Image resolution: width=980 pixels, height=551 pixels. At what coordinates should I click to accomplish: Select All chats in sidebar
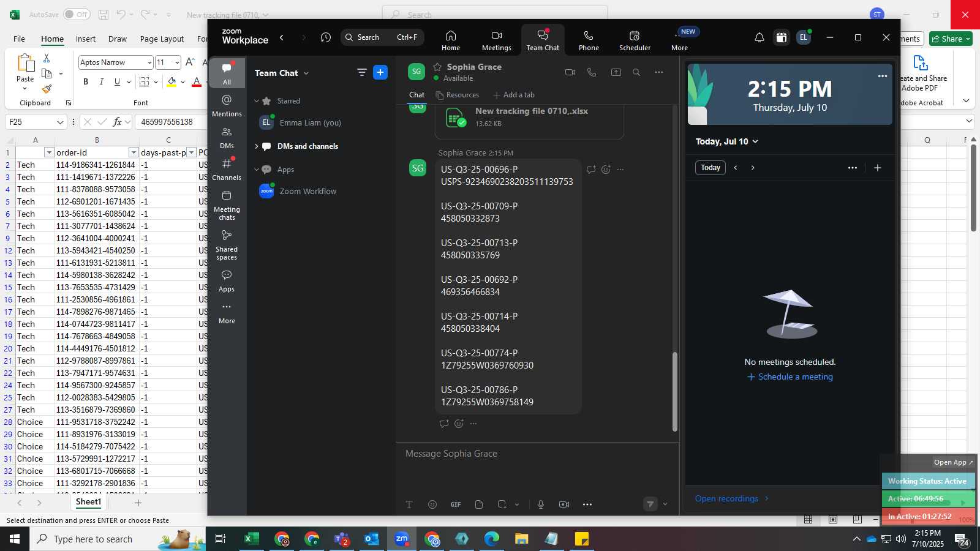click(x=227, y=73)
